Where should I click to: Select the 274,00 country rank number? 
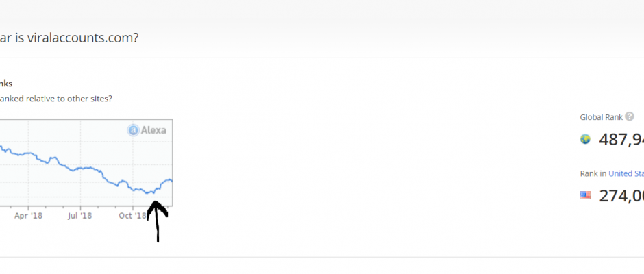(x=621, y=196)
